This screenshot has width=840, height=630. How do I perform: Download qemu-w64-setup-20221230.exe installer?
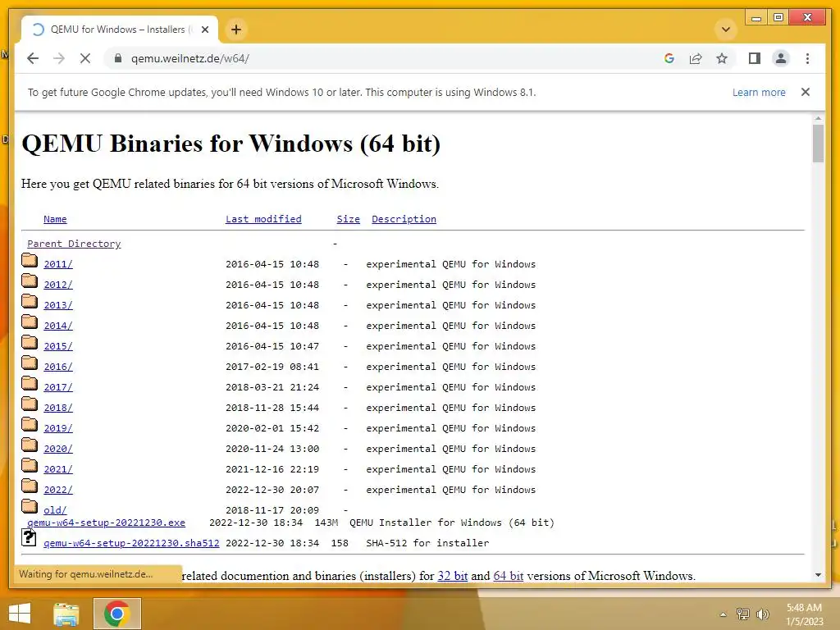click(106, 523)
